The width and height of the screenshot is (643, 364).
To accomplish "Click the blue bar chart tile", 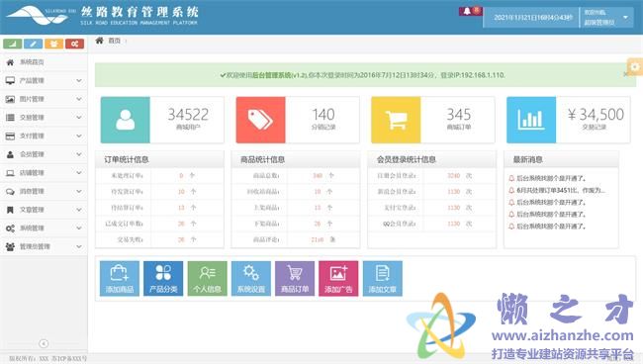I will point(531,120).
